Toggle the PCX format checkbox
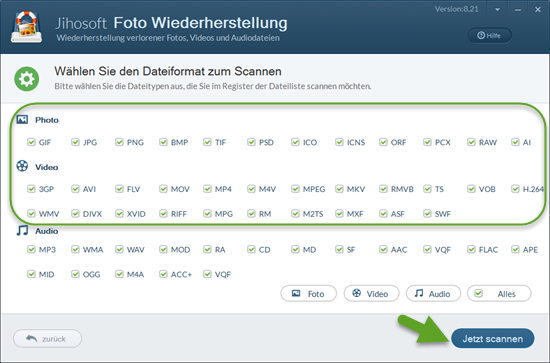Image resolution: width=550 pixels, height=363 pixels. pyautogui.click(x=427, y=142)
